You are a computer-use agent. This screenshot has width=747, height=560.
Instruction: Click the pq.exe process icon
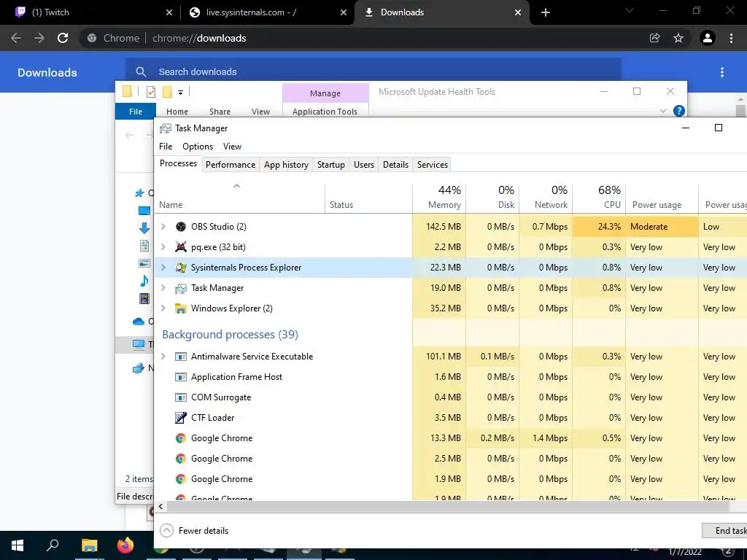[x=181, y=247]
